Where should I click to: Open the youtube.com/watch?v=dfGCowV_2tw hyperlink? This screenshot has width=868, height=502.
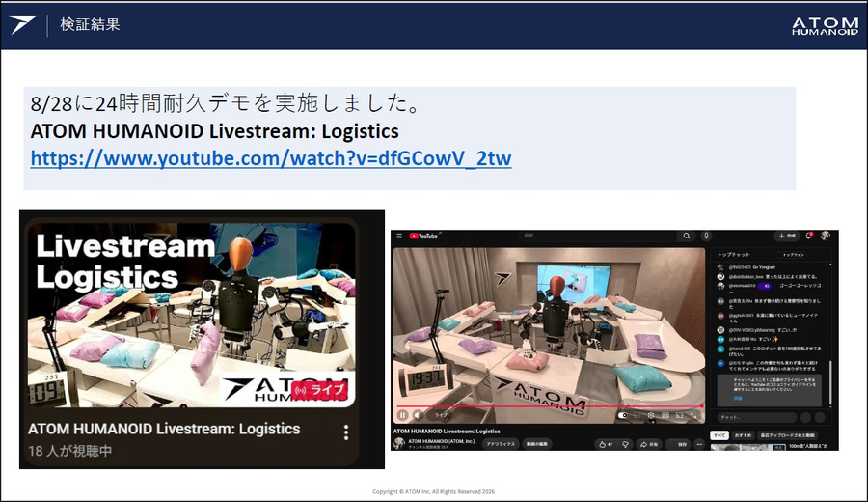pos(271,158)
